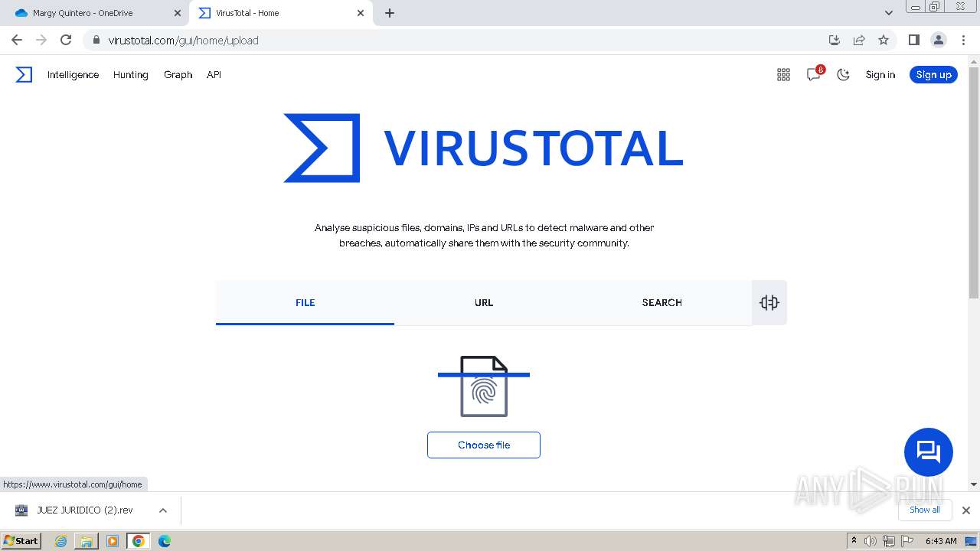Screen dimensions: 980x551
Task: Click the Action Center flag tray icon
Action: [906, 541]
